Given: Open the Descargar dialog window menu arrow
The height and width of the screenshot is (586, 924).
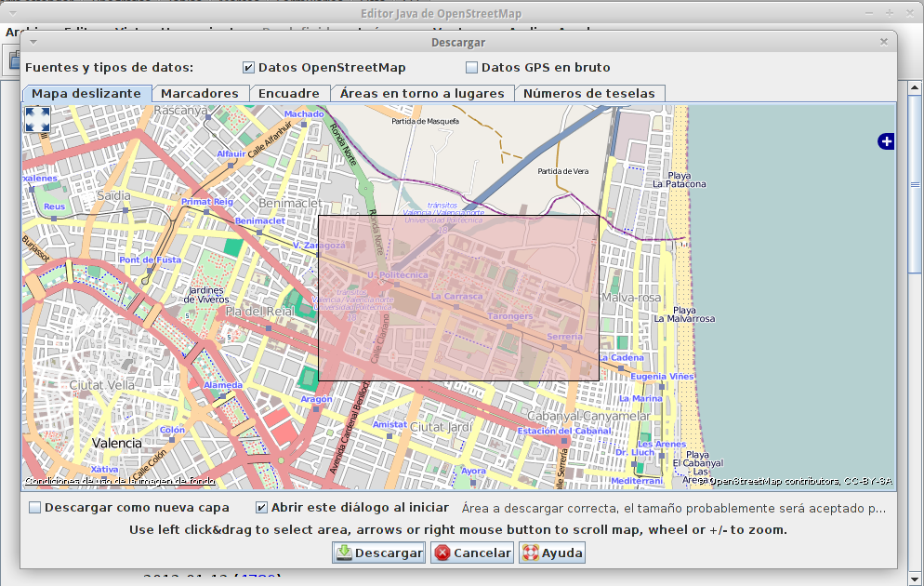Looking at the screenshot, I should click(33, 42).
